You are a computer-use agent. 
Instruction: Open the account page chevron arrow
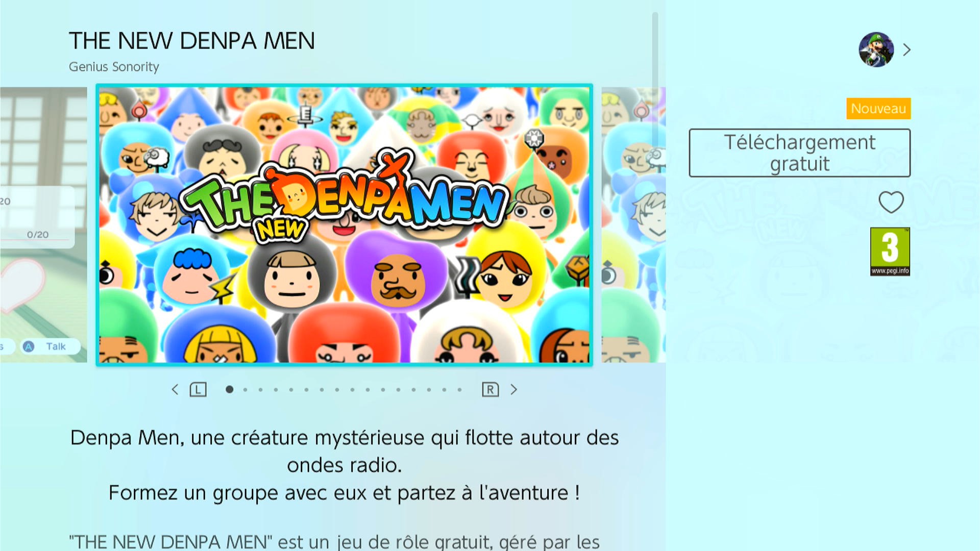906,49
